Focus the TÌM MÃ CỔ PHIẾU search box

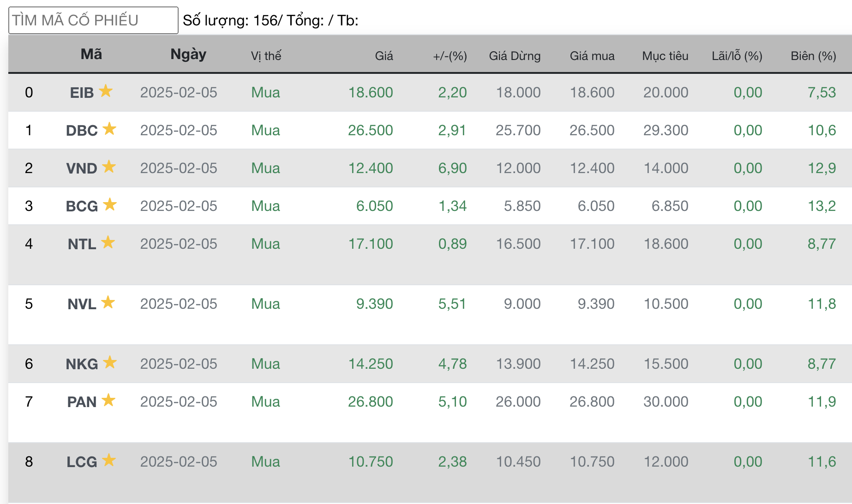pyautogui.click(x=93, y=20)
